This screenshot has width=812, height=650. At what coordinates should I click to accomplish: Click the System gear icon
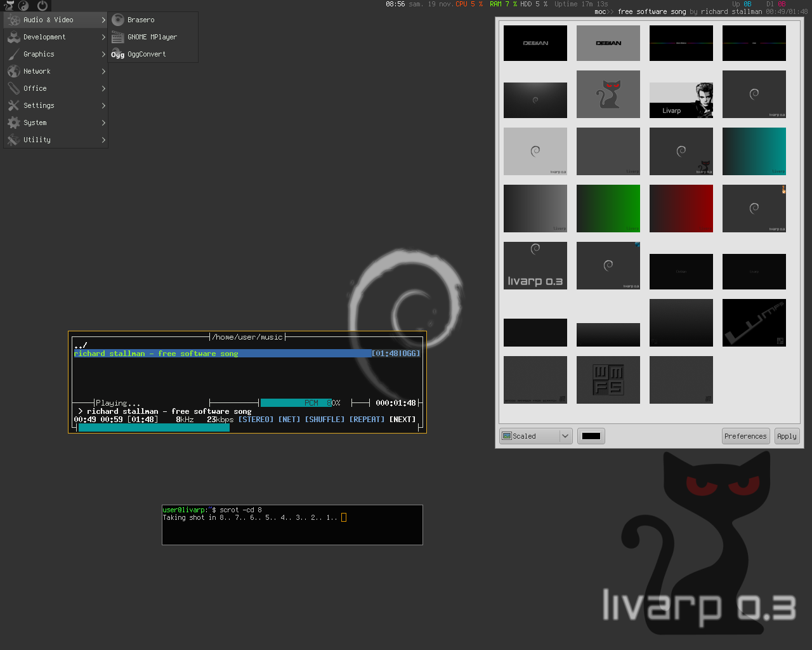click(x=13, y=123)
